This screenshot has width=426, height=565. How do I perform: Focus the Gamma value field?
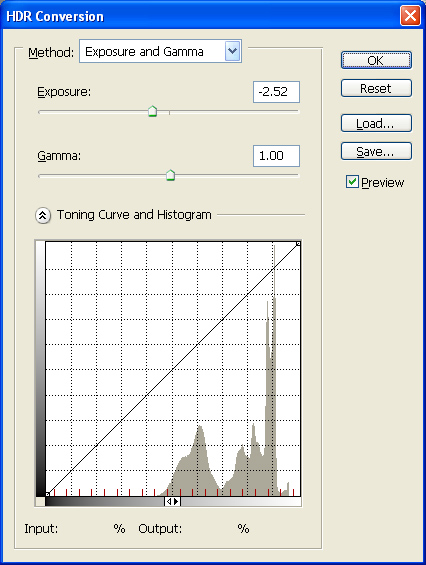276,156
